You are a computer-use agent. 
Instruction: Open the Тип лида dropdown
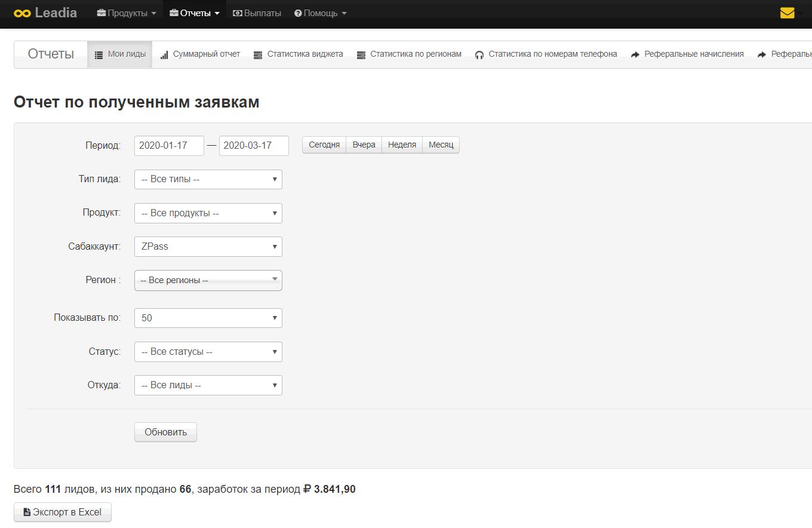[208, 179]
